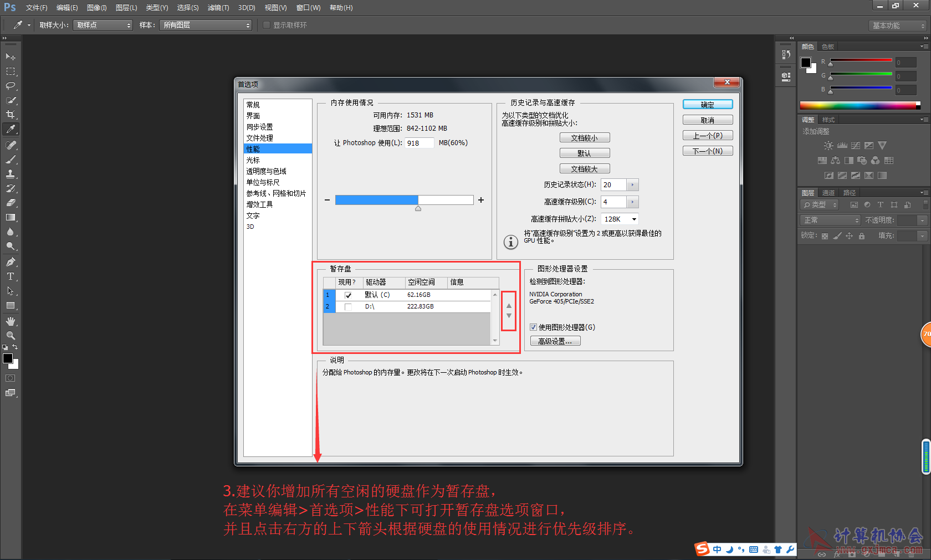Select the Gradient tool
The width and height of the screenshot is (931, 560).
click(x=11, y=217)
